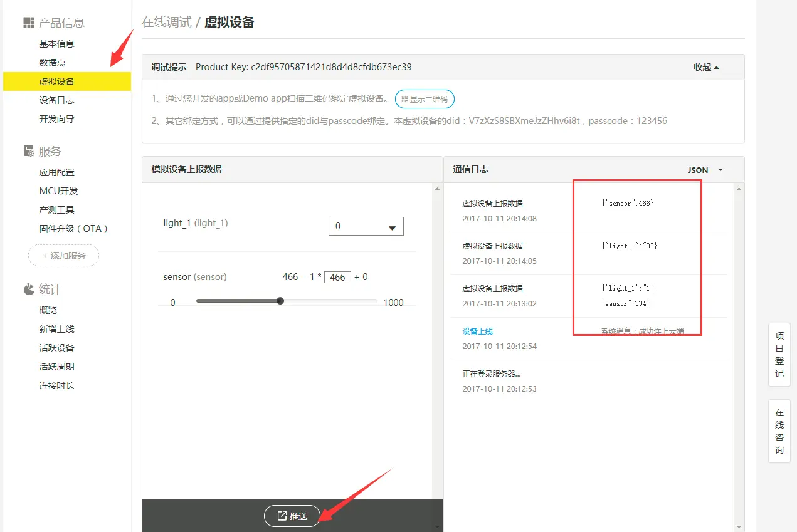797x532 pixels.
Task: Click the 显示二维码 button
Action: point(425,99)
